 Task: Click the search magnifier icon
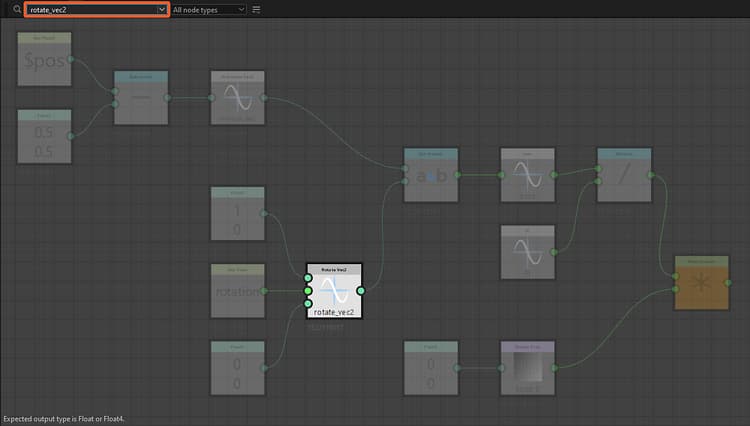click(17, 9)
